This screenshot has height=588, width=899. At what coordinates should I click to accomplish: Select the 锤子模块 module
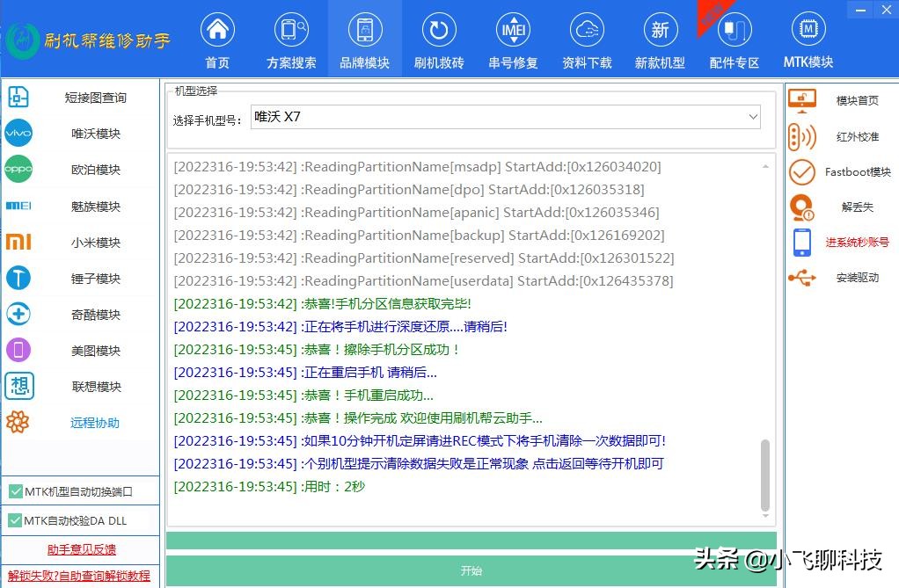click(x=94, y=278)
